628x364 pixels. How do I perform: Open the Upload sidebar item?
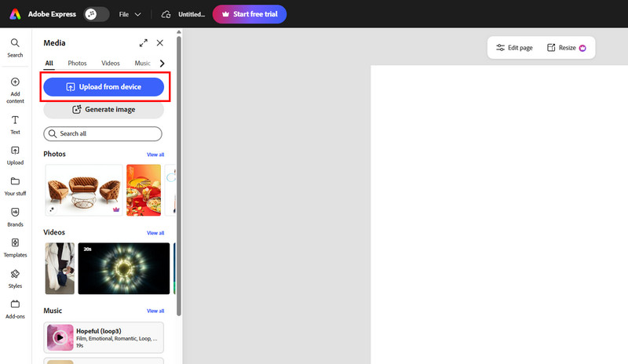tap(15, 156)
